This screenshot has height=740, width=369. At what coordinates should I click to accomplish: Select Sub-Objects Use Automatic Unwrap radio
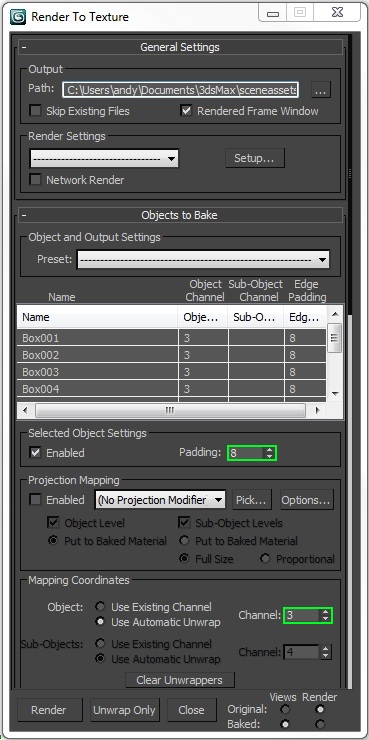tap(100, 659)
